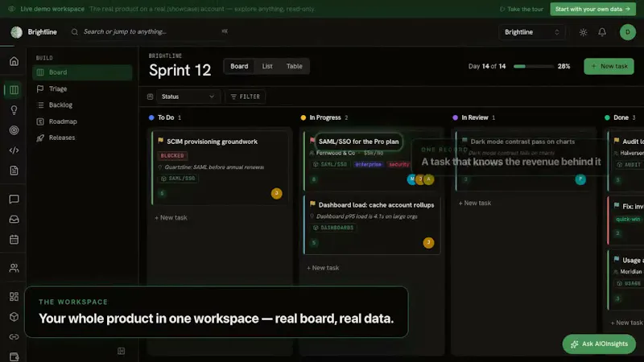Open the target goals icon in the left rail
This screenshot has height=362, width=644.
14,130
